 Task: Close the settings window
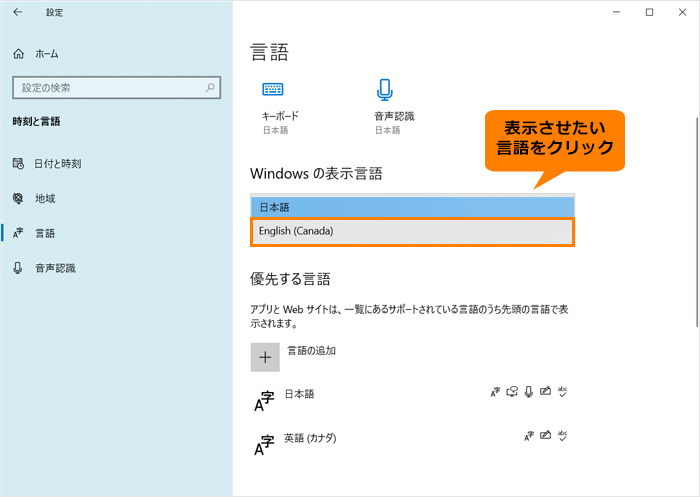(683, 12)
